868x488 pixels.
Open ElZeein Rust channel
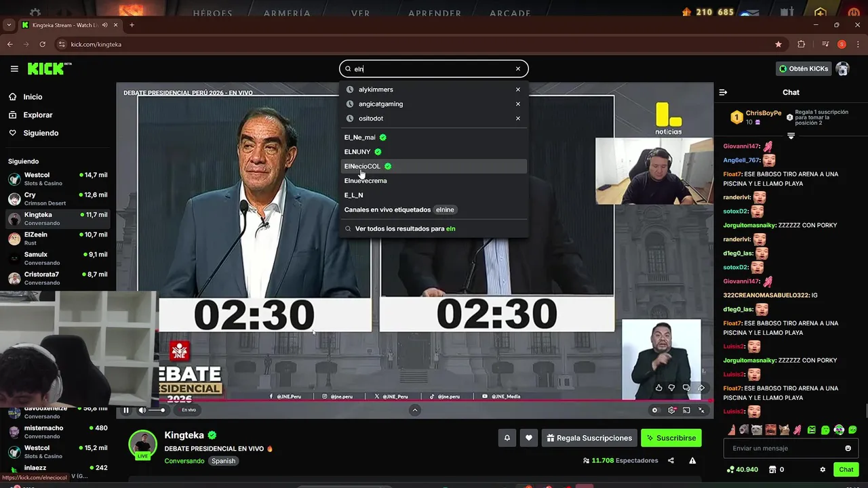pyautogui.click(x=58, y=239)
